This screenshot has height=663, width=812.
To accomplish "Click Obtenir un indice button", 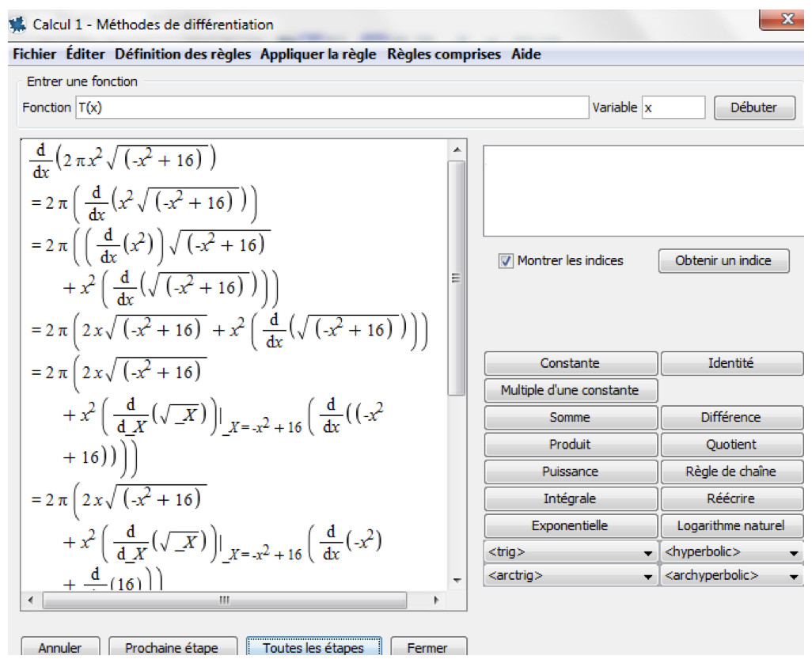I will [x=723, y=261].
